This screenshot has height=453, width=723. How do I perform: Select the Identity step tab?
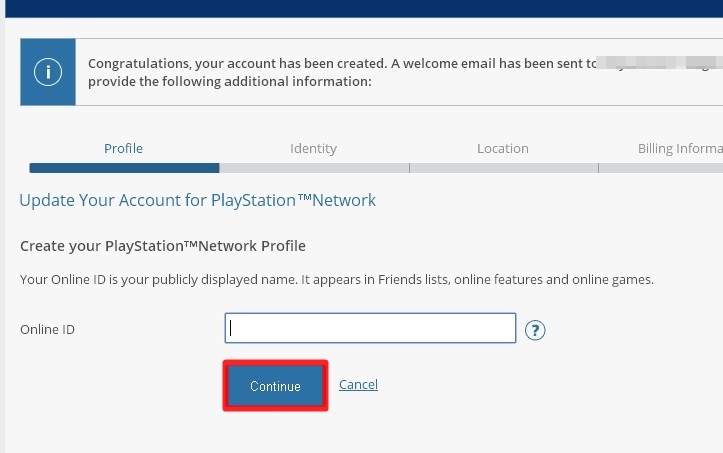[314, 149]
